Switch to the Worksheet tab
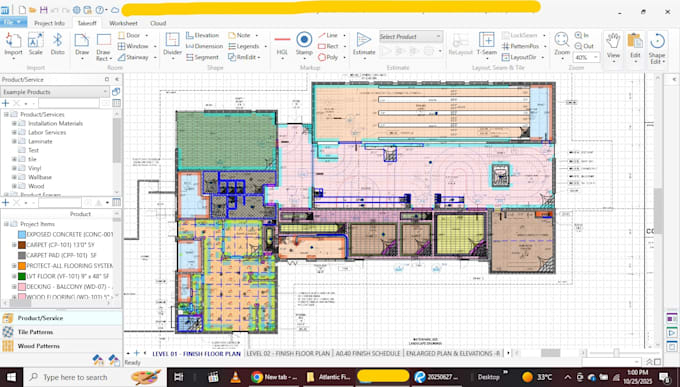Image resolution: width=680 pixels, height=387 pixels. tap(123, 23)
